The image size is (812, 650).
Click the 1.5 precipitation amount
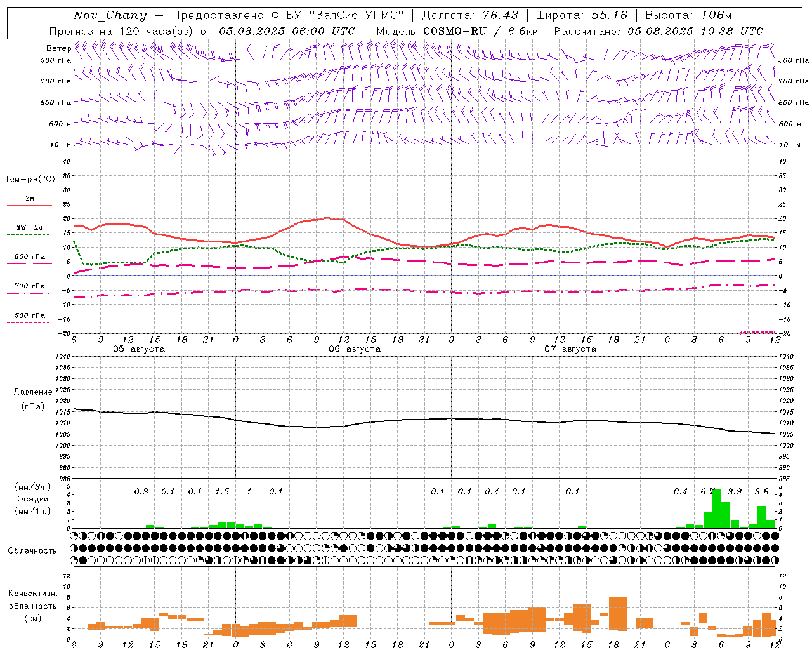coord(222,491)
